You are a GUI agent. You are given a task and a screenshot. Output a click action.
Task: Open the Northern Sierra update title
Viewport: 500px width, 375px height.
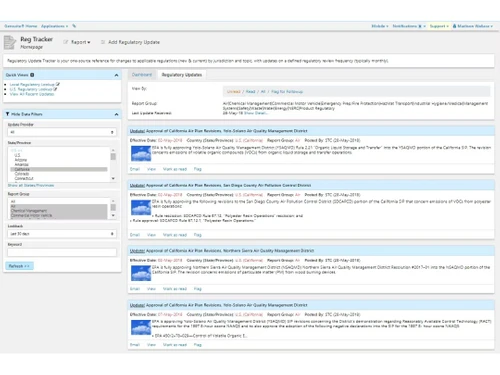click(222, 251)
